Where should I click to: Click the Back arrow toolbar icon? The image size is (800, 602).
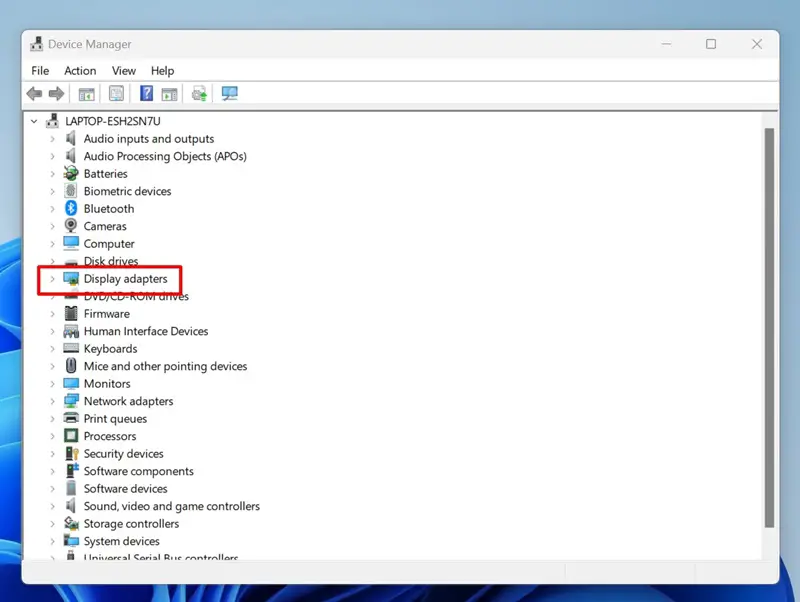pos(34,93)
